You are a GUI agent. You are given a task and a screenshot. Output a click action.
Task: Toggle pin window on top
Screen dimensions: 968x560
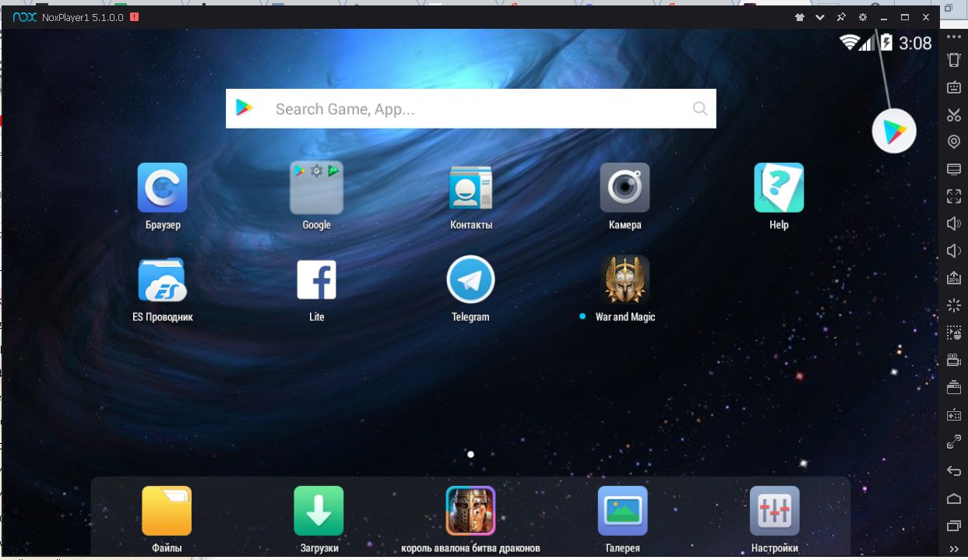(x=841, y=17)
